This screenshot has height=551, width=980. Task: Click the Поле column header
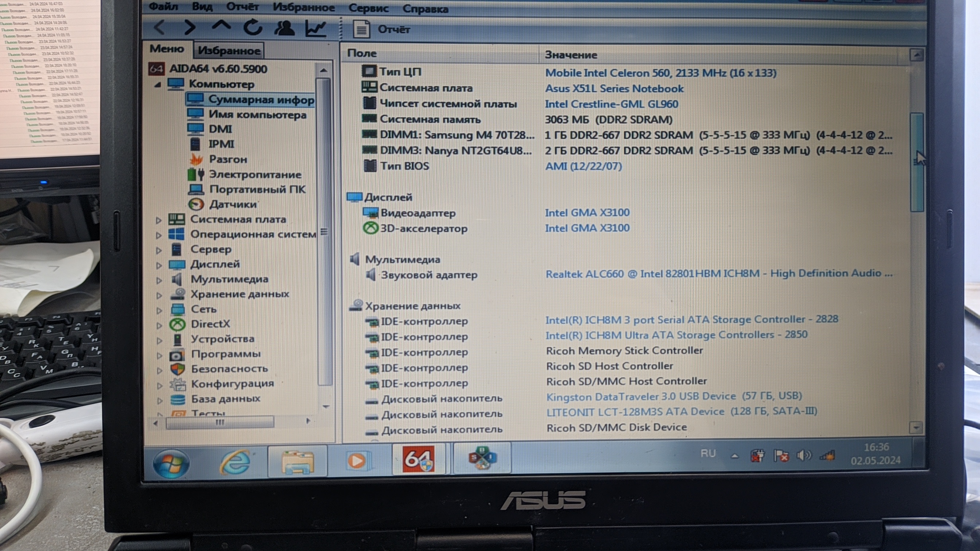pyautogui.click(x=440, y=53)
